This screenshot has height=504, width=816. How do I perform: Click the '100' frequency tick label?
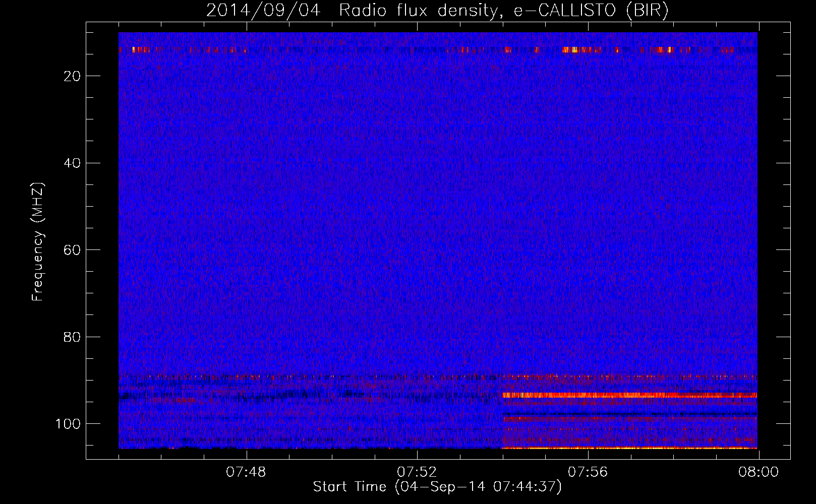coord(68,424)
